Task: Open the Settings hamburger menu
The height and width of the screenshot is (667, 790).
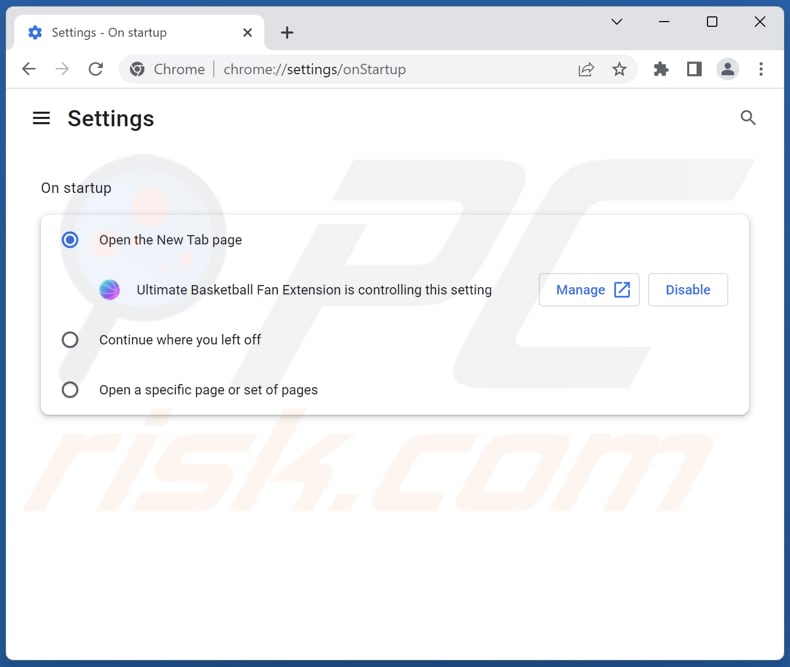Action: point(41,118)
